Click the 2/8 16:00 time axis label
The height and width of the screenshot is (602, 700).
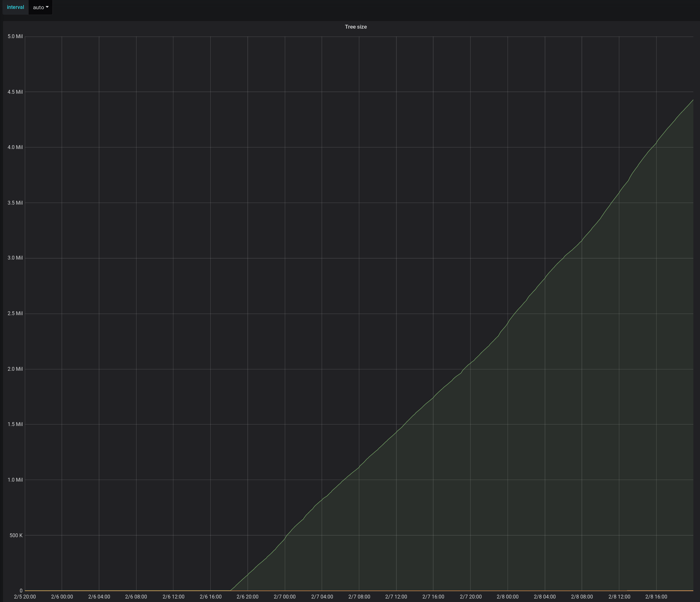click(x=656, y=597)
